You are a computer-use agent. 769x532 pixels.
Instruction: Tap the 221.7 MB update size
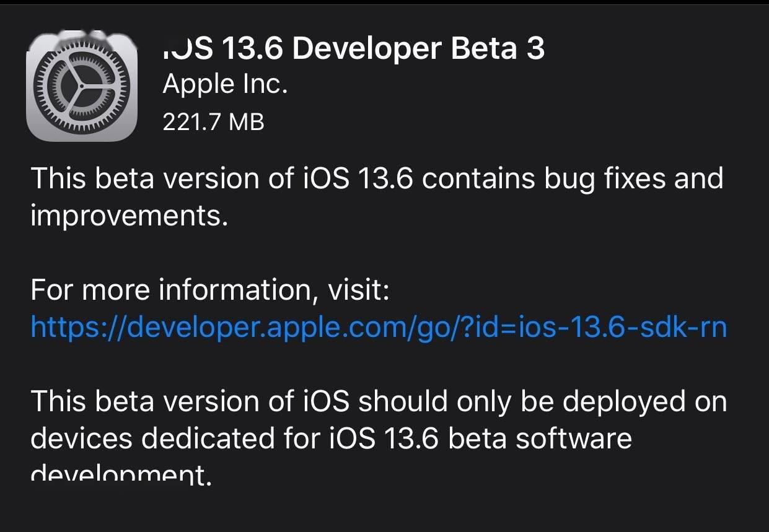click(x=213, y=121)
